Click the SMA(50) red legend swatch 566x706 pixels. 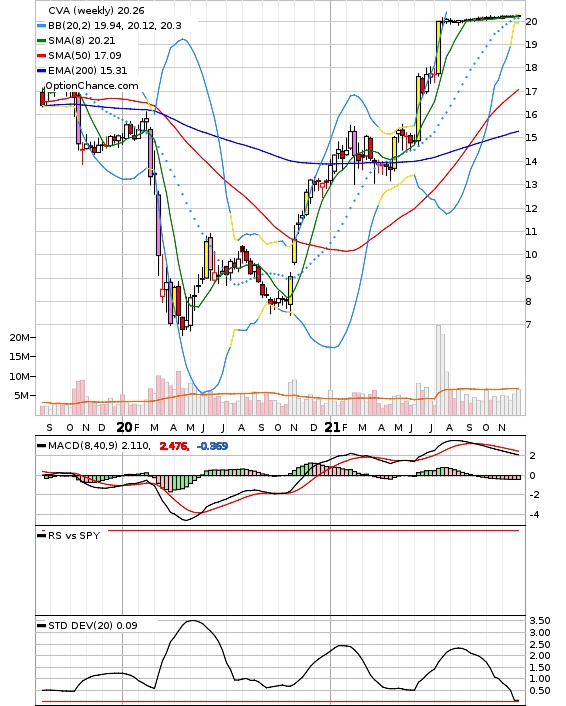tap(41, 55)
